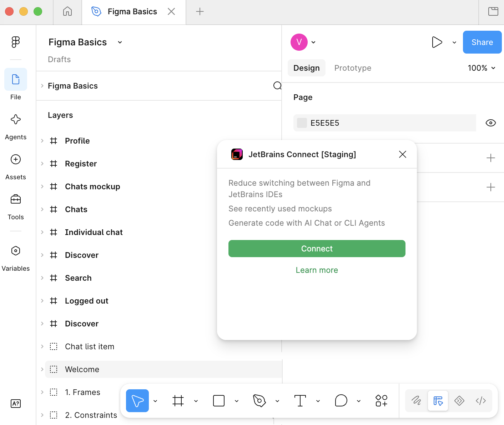This screenshot has height=425, width=504.
Task: Edit the E5E5E5 hex color field
Action: click(x=385, y=123)
